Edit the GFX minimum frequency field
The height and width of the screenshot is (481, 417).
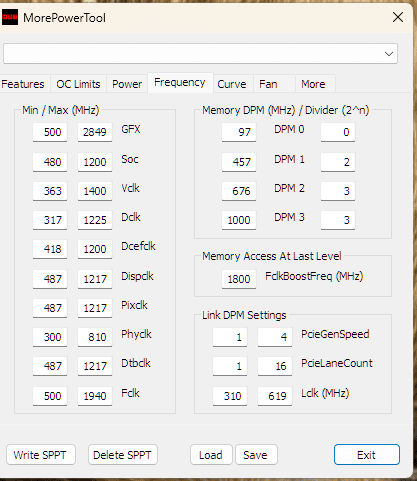pyautogui.click(x=50, y=132)
